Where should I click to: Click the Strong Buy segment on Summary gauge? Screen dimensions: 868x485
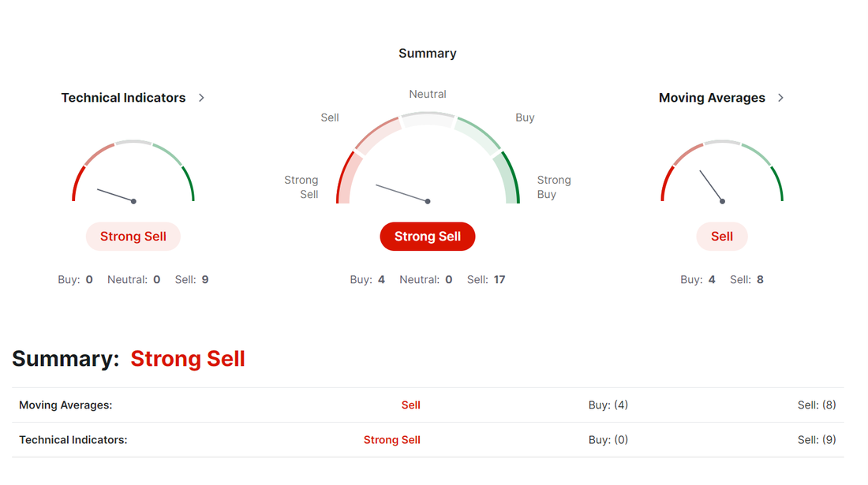click(x=508, y=177)
